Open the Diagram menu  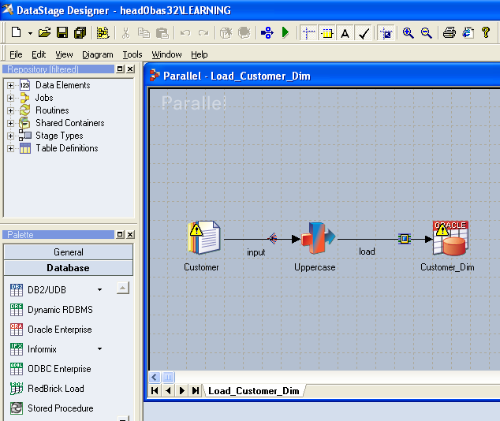coord(98,54)
